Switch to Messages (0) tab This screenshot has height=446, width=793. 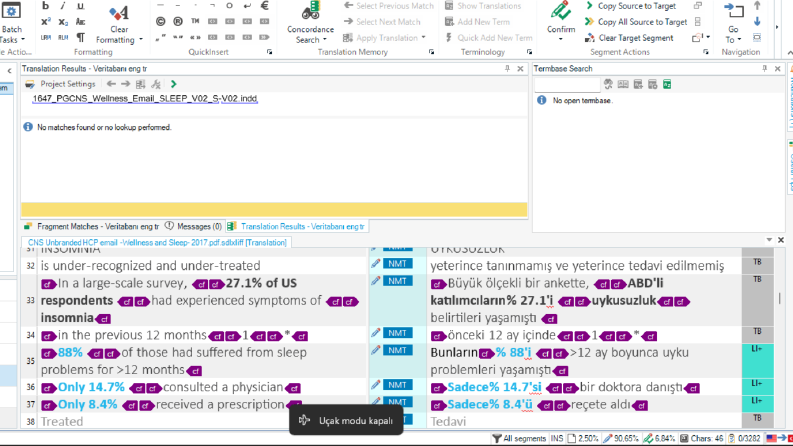point(194,227)
